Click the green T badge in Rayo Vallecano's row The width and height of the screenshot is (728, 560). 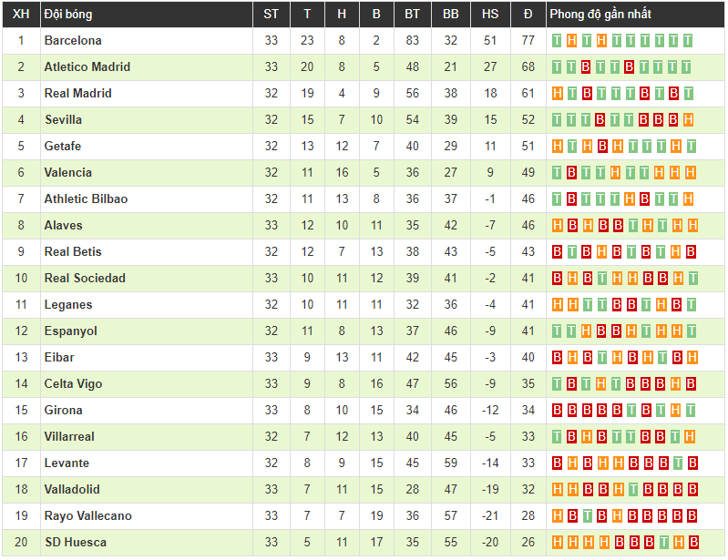[x=587, y=516]
